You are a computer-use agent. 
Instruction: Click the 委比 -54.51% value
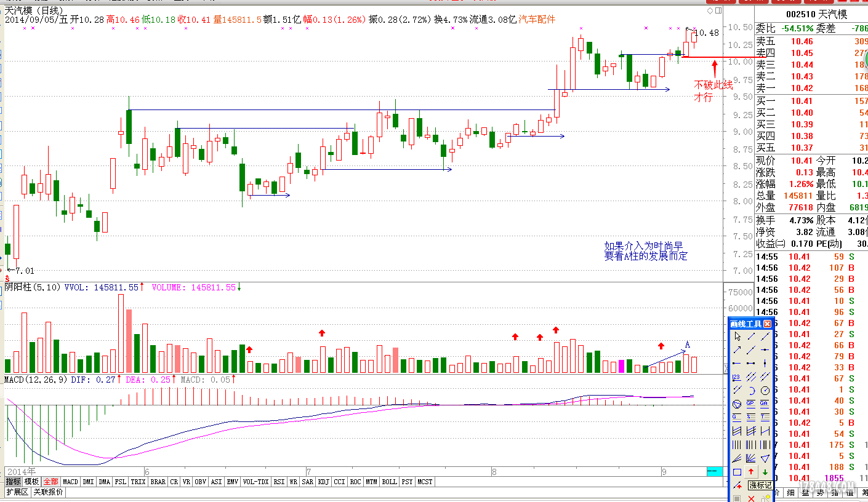[x=798, y=28]
